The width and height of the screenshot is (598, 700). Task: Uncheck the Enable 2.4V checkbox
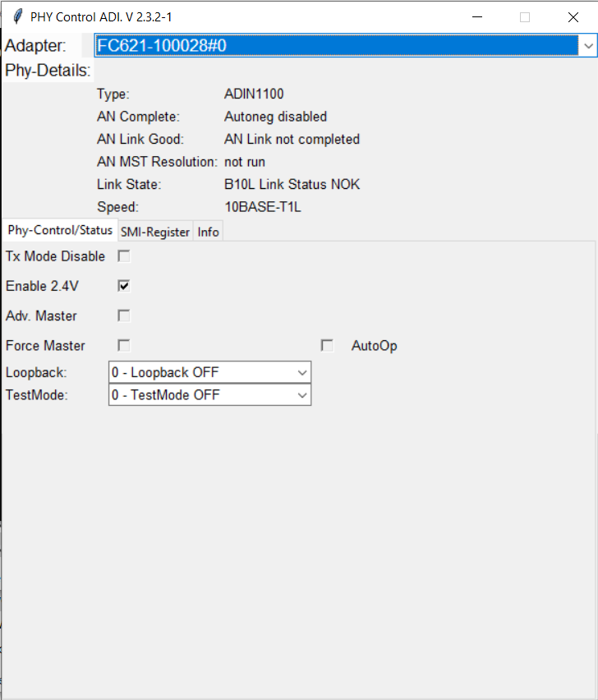pos(123,286)
